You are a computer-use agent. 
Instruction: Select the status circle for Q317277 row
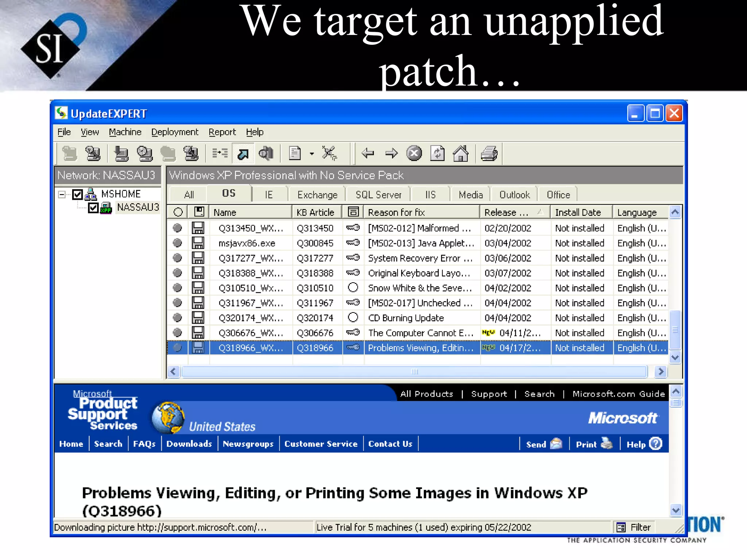point(177,258)
